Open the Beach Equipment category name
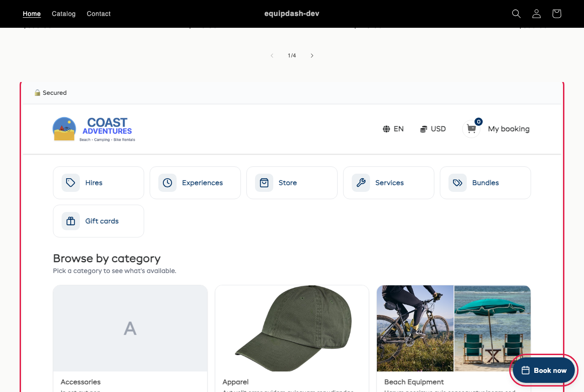This screenshot has width=584, height=392. [x=414, y=382]
